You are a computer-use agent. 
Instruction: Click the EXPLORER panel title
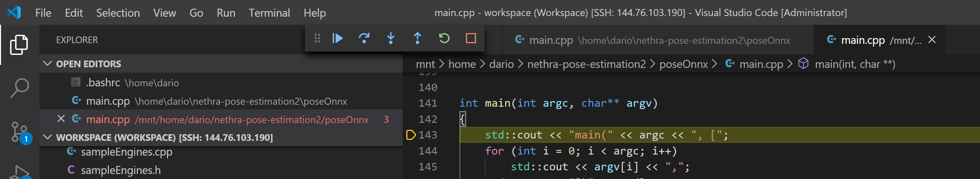coord(77,39)
